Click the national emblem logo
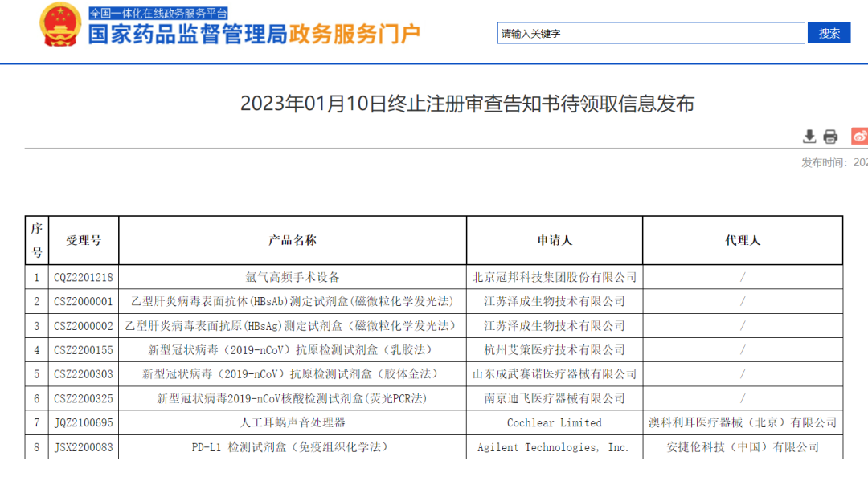 (x=60, y=24)
